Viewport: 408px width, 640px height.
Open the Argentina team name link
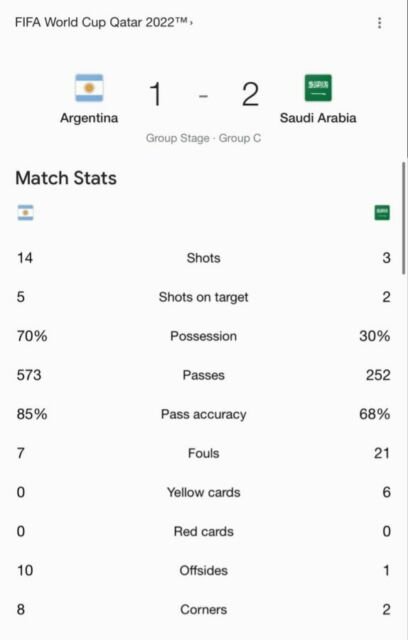click(89, 118)
